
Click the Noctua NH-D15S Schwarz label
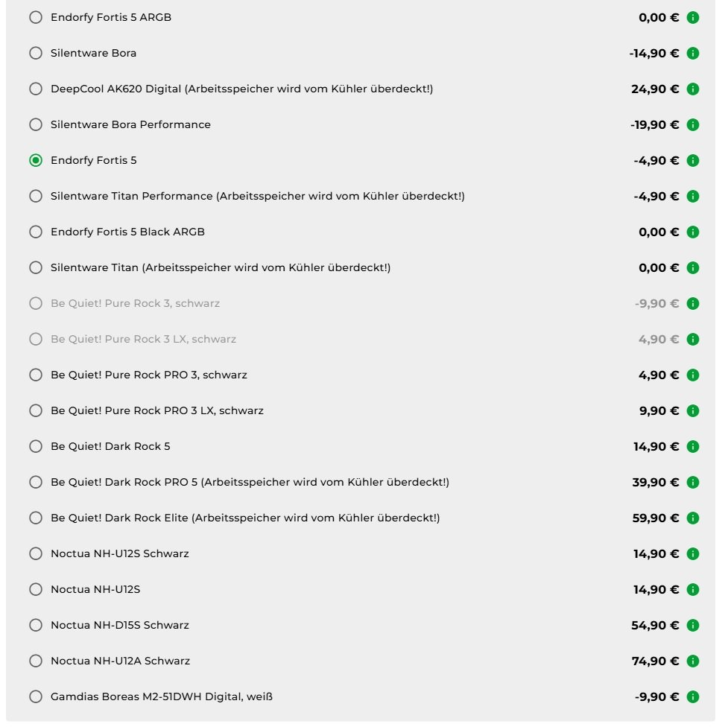tap(119, 625)
